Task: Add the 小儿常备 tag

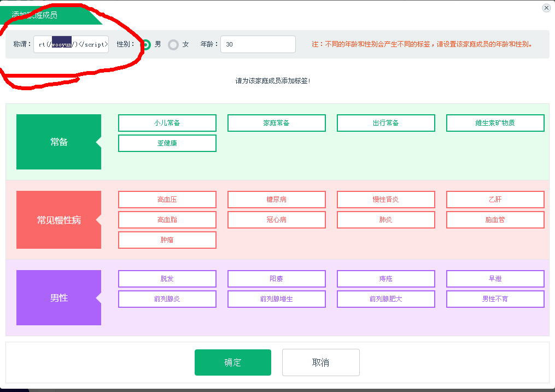Action: [167, 123]
